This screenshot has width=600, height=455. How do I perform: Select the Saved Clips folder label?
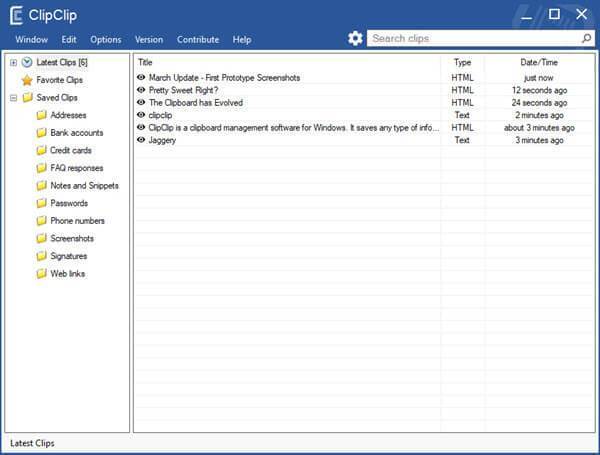[57, 98]
